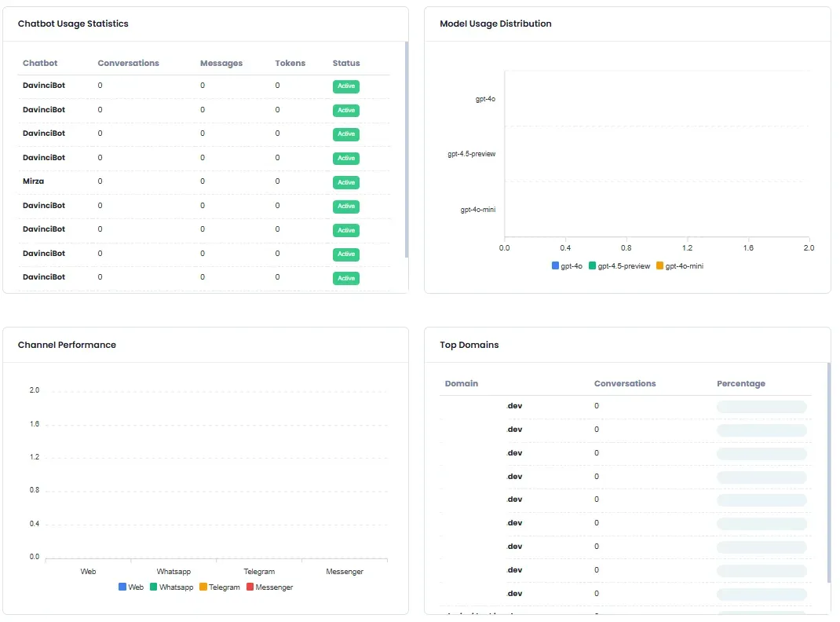
Task: Click 1.2 tick on Channel Performance y-axis
Action: coord(35,457)
